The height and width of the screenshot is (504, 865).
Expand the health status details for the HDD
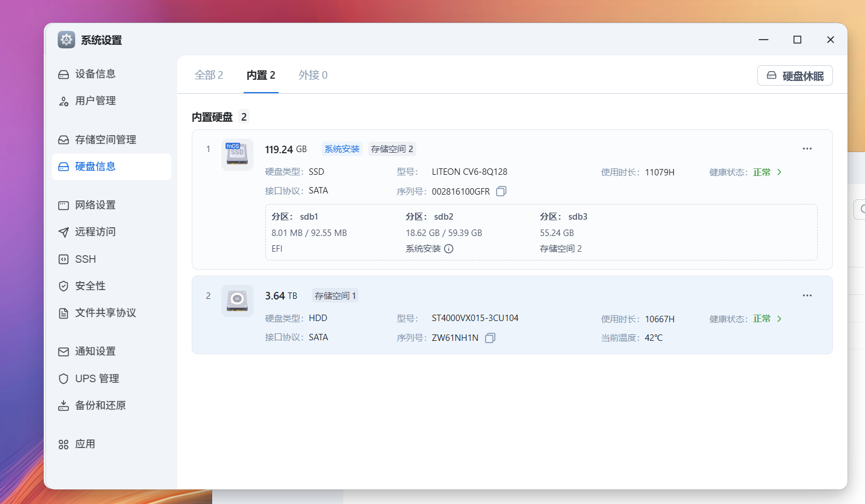[x=779, y=319]
